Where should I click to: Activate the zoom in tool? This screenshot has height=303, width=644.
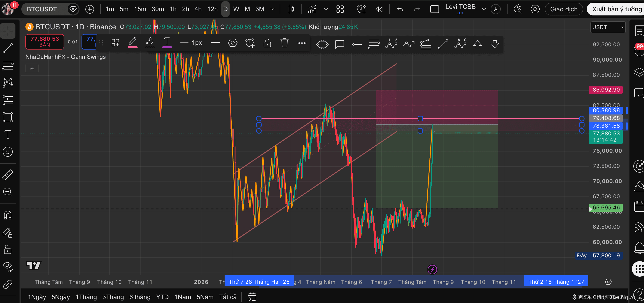(x=8, y=192)
